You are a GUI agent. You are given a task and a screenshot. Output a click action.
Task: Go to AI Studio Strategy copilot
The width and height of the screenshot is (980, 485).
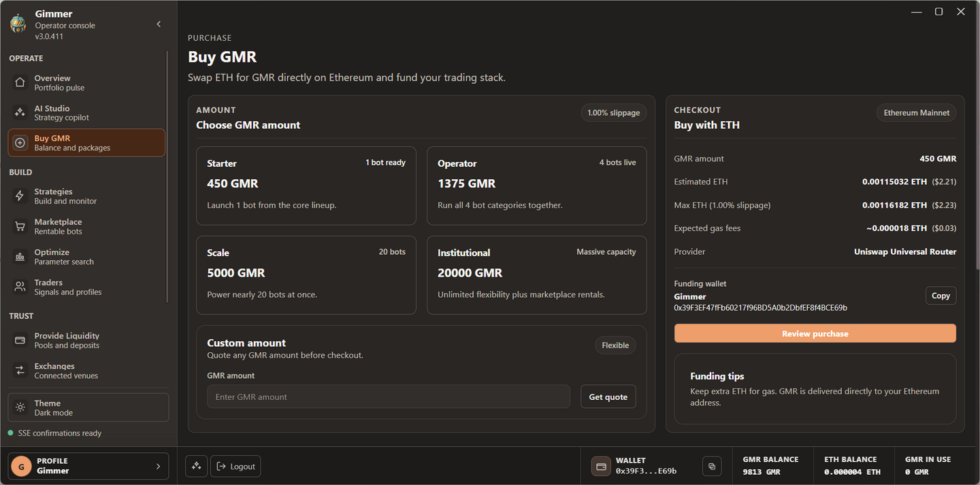click(x=86, y=113)
